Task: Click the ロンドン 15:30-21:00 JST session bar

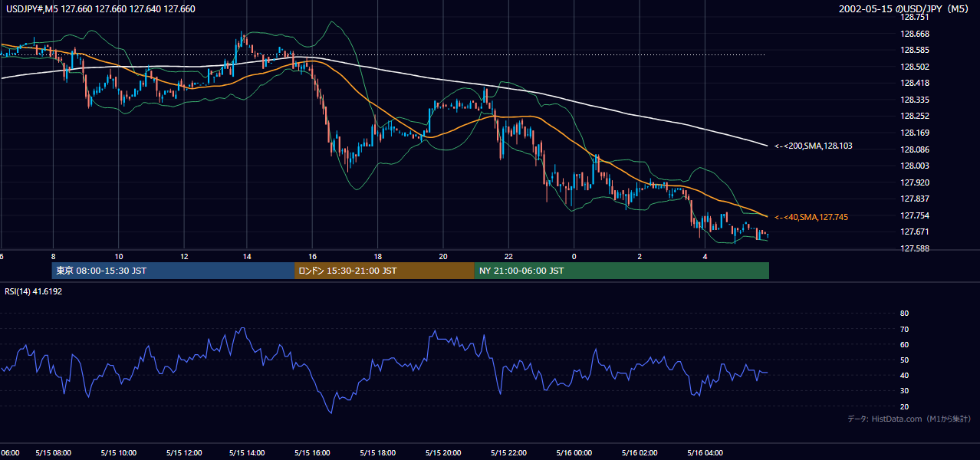Action: click(384, 271)
